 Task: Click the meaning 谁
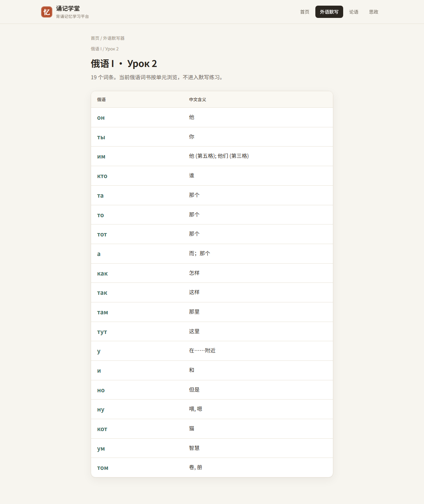tap(191, 176)
